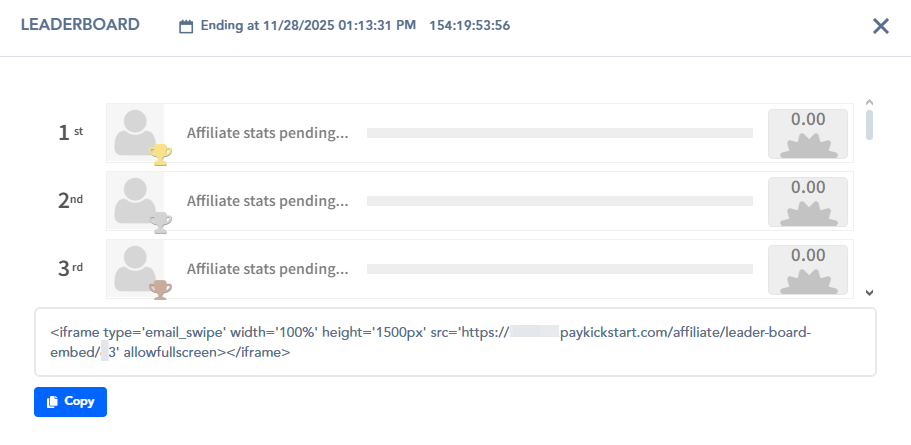
Task: Click the calendar icon beside the ending date
Action: (x=186, y=26)
